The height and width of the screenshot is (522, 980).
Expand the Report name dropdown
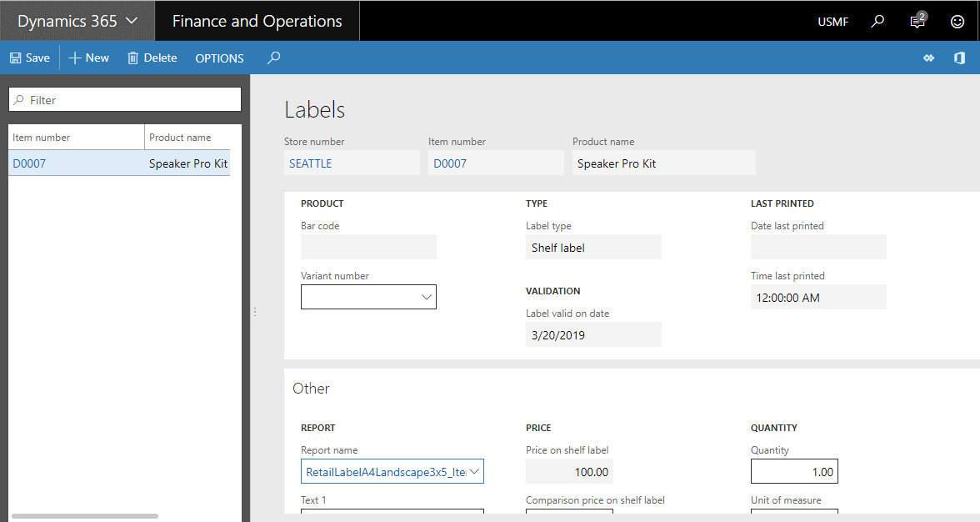474,472
